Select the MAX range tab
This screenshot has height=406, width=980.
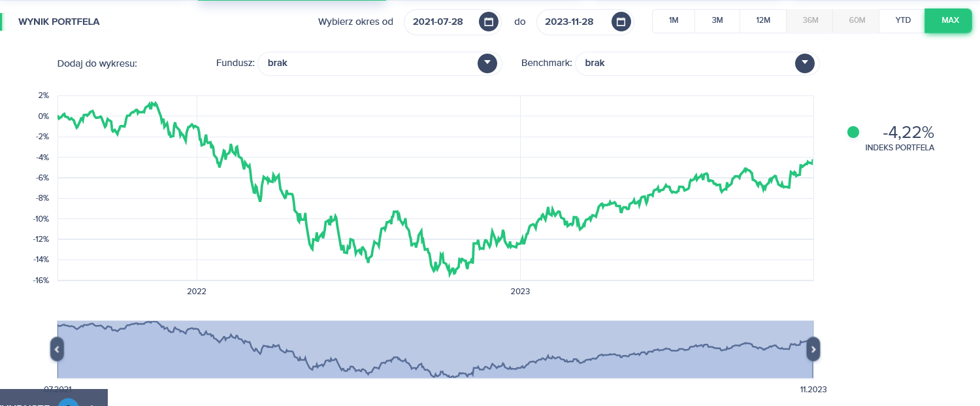(950, 20)
